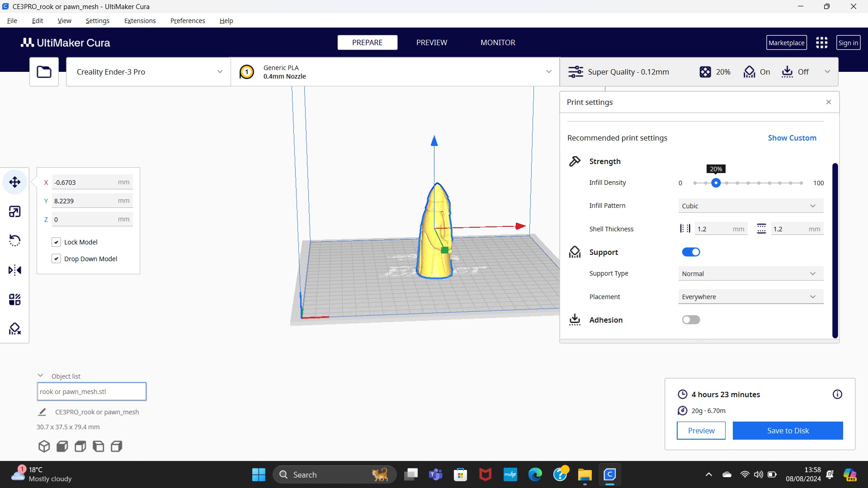
Task: Disable the Support toggle
Action: click(x=691, y=252)
